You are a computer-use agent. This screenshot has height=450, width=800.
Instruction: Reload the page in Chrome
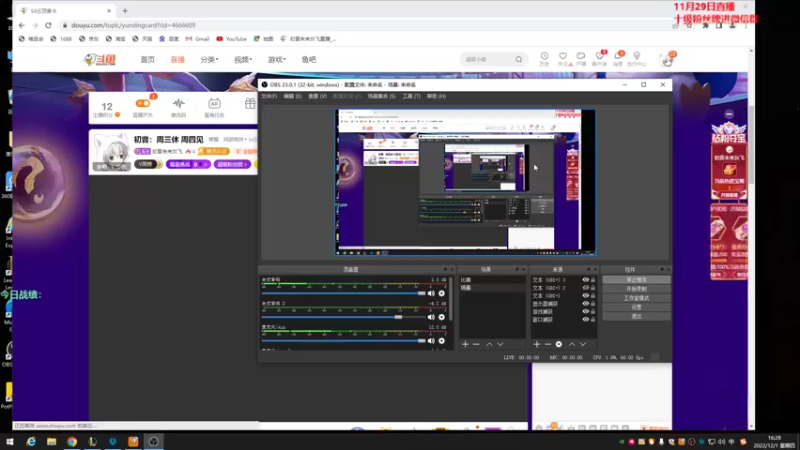click(x=48, y=25)
